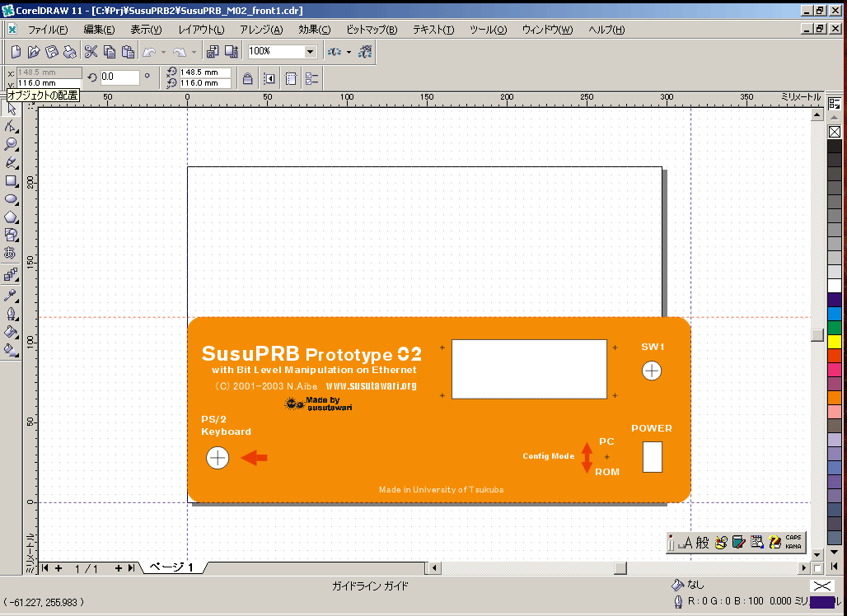The image size is (847, 616).
Task: Add a page before current page
Action: point(58,568)
